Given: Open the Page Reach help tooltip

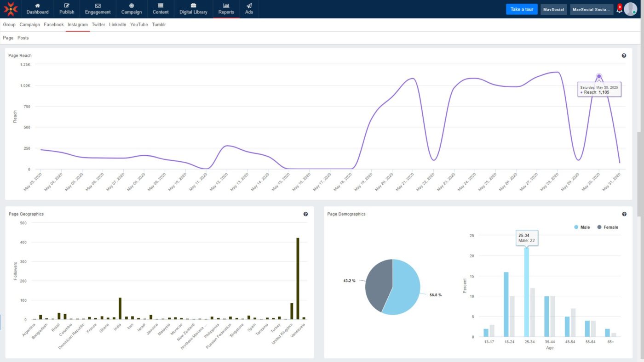Looking at the screenshot, I should [624, 55].
